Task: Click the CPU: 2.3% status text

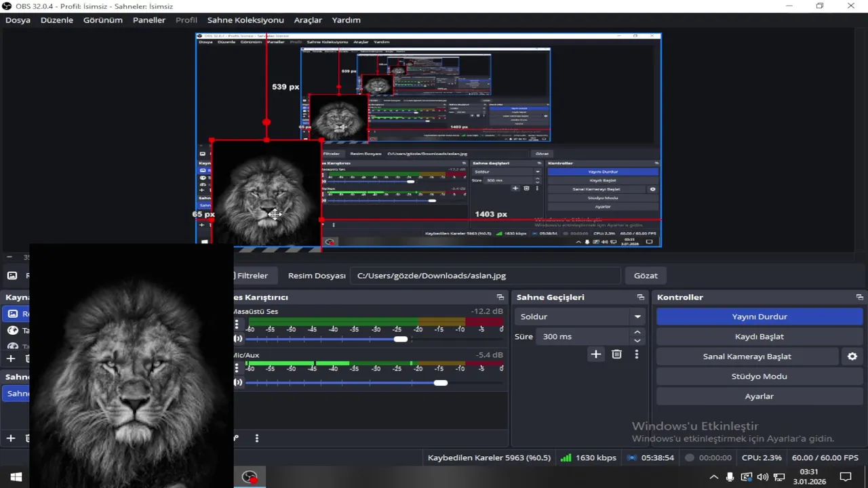Action: point(762,457)
